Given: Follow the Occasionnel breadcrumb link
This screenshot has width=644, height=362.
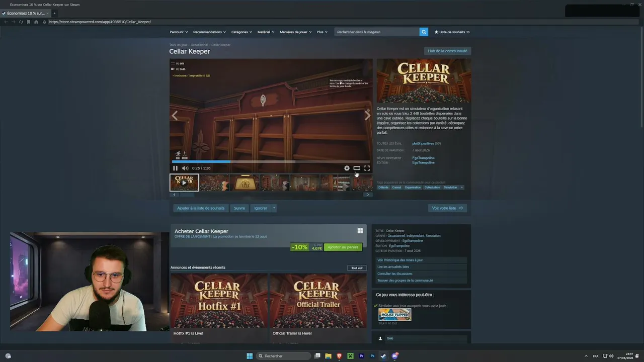Looking at the screenshot, I should tap(199, 45).
